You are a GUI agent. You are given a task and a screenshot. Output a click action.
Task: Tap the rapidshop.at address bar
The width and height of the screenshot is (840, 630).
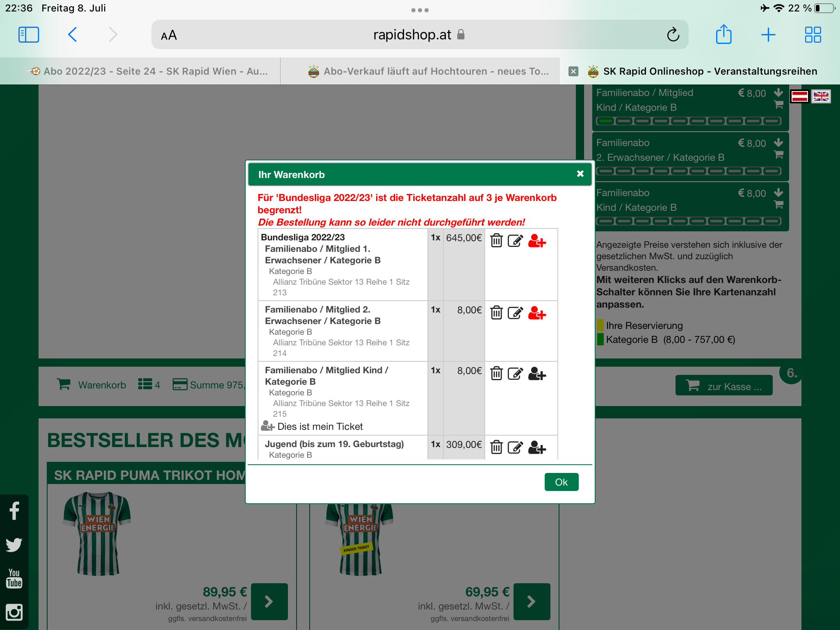pos(419,35)
